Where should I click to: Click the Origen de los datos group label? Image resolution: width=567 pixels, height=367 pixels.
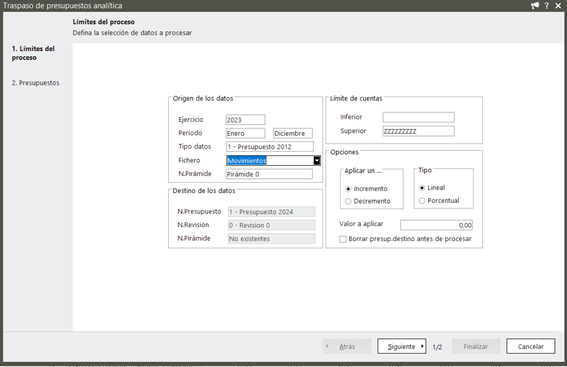(203, 98)
